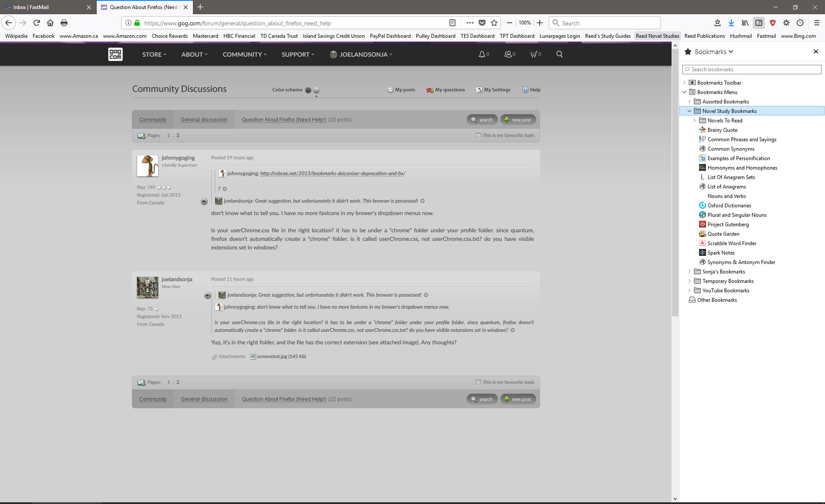The height and width of the screenshot is (504, 825).
Task: Click the Search bookmarks field
Action: click(x=752, y=69)
